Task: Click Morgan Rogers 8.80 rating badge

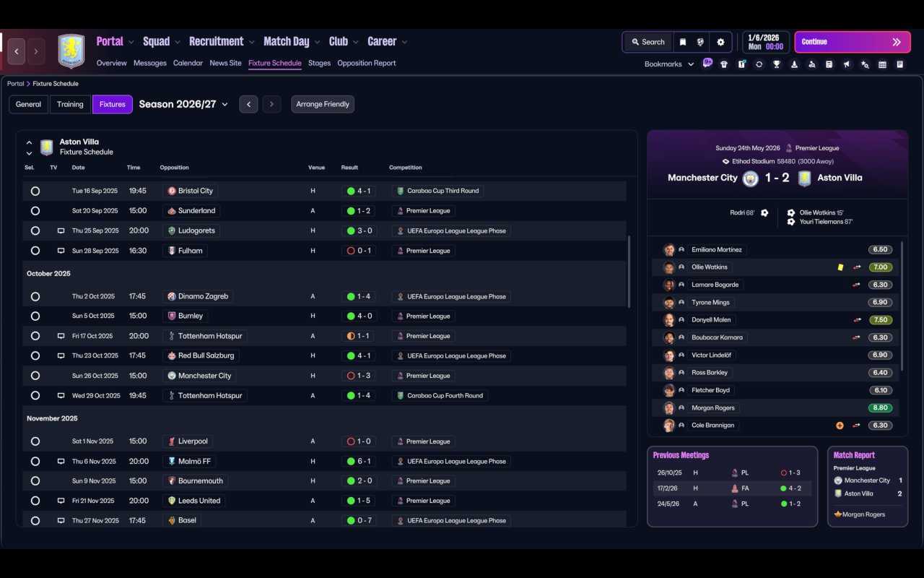Action: 880,408
